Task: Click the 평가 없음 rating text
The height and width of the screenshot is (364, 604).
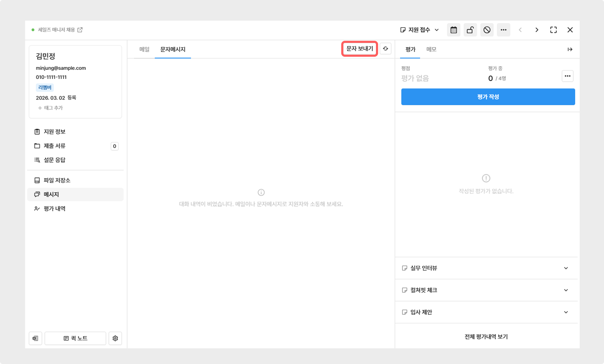Action: click(415, 78)
